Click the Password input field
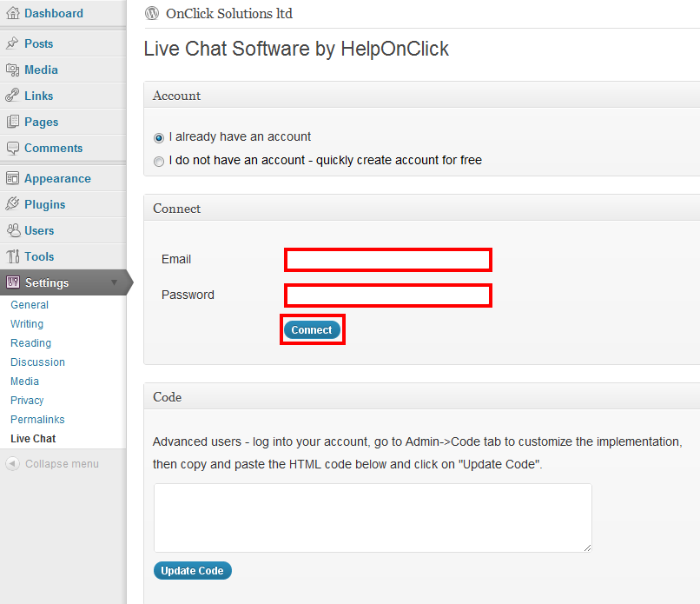 coord(388,295)
